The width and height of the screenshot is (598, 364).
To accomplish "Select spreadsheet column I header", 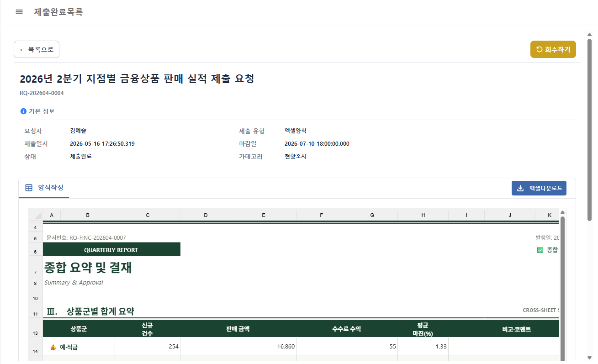I will click(x=466, y=215).
